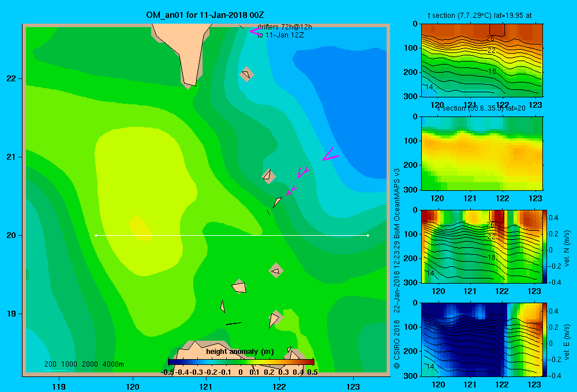The width and height of the screenshot is (577, 392).
Task: Click the medium magenta drifter arrow near 20.8°N
Action: (x=304, y=172)
